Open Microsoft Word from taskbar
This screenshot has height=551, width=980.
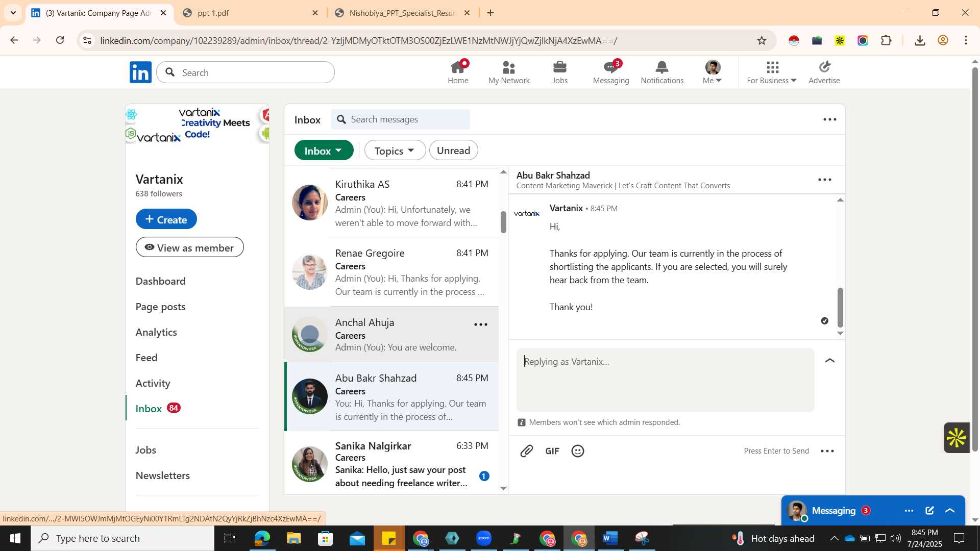(x=610, y=538)
